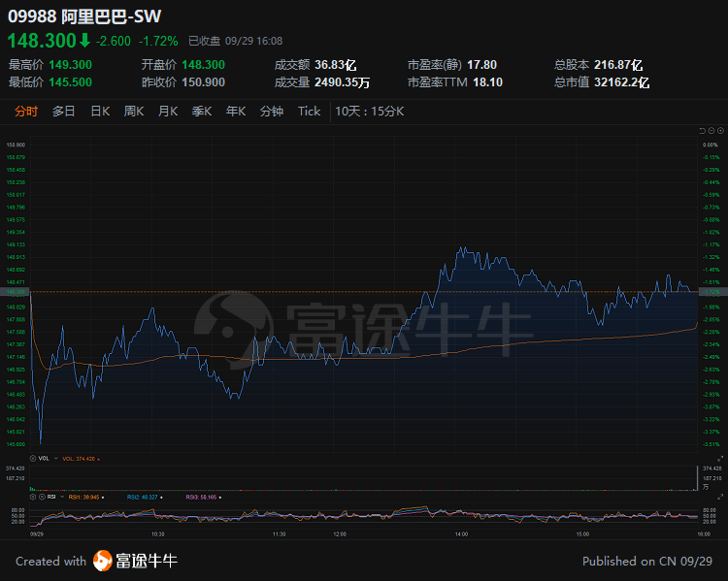This screenshot has height=581, width=728.
Task: Expand the RSI panel with arrows icon
Action: (720, 497)
